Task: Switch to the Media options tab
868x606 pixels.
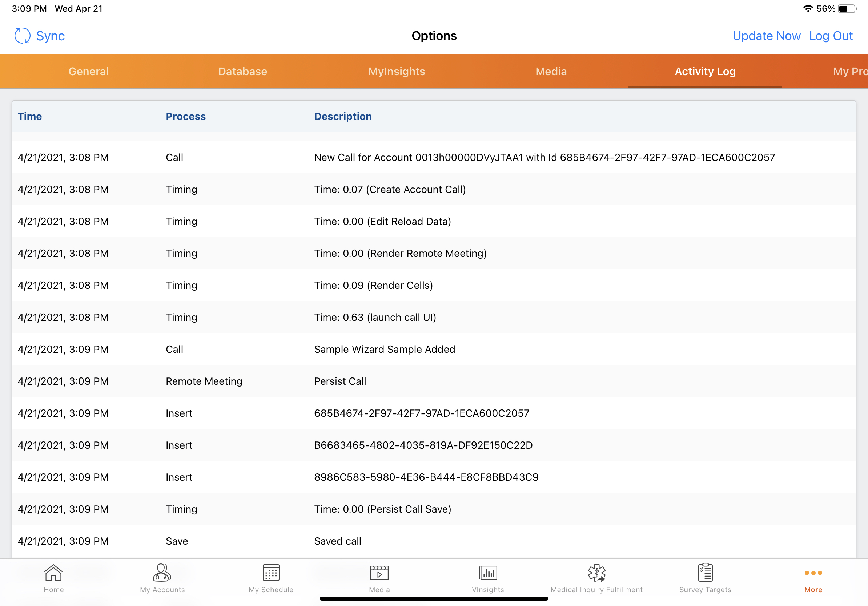Action: [x=551, y=72]
